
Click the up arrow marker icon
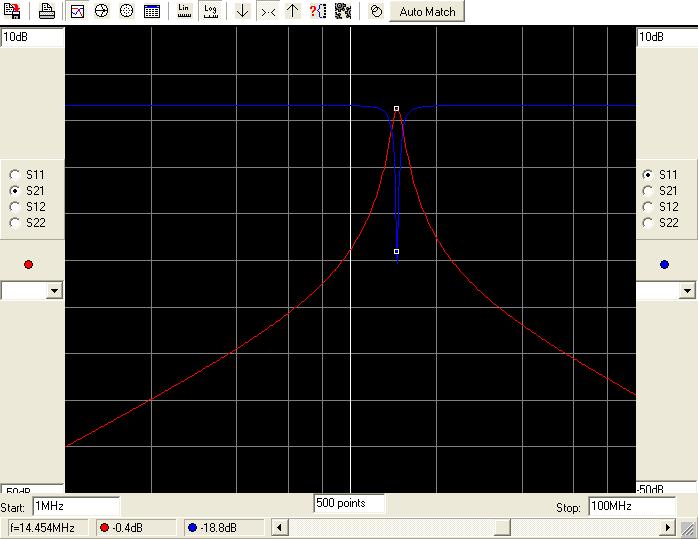coord(292,12)
